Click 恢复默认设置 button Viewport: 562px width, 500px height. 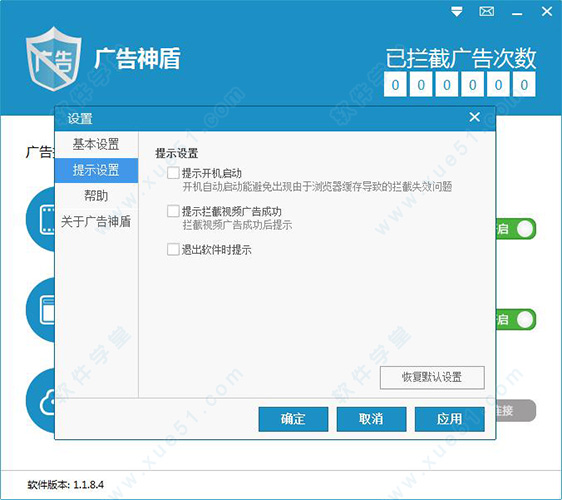[x=432, y=377]
